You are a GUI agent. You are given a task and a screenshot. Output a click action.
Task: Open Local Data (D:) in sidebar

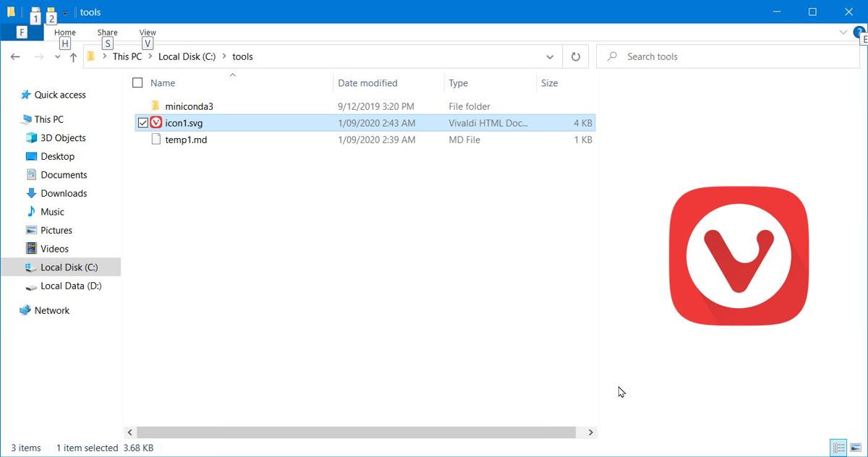(x=71, y=286)
